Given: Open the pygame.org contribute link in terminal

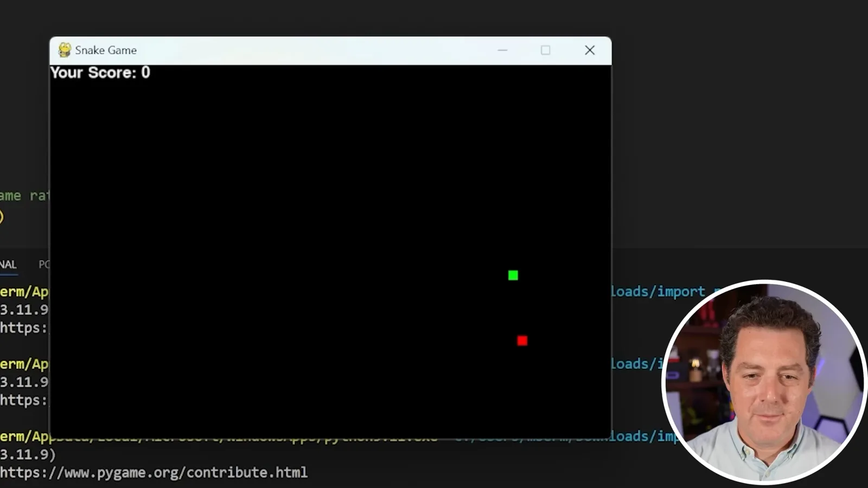Looking at the screenshot, I should [x=154, y=472].
